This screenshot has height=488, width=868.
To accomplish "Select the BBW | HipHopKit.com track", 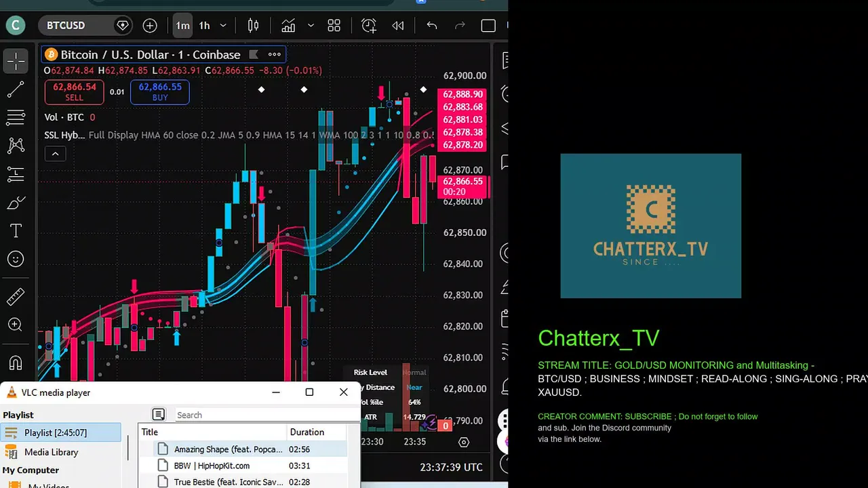I will pyautogui.click(x=243, y=466).
